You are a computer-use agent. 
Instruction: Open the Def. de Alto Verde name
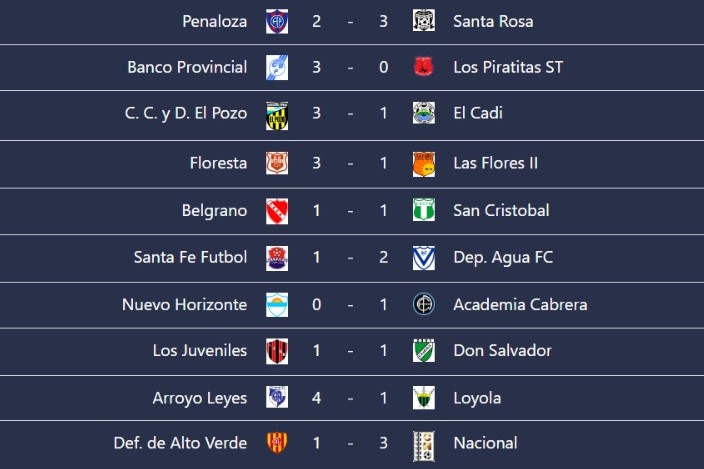click(180, 443)
